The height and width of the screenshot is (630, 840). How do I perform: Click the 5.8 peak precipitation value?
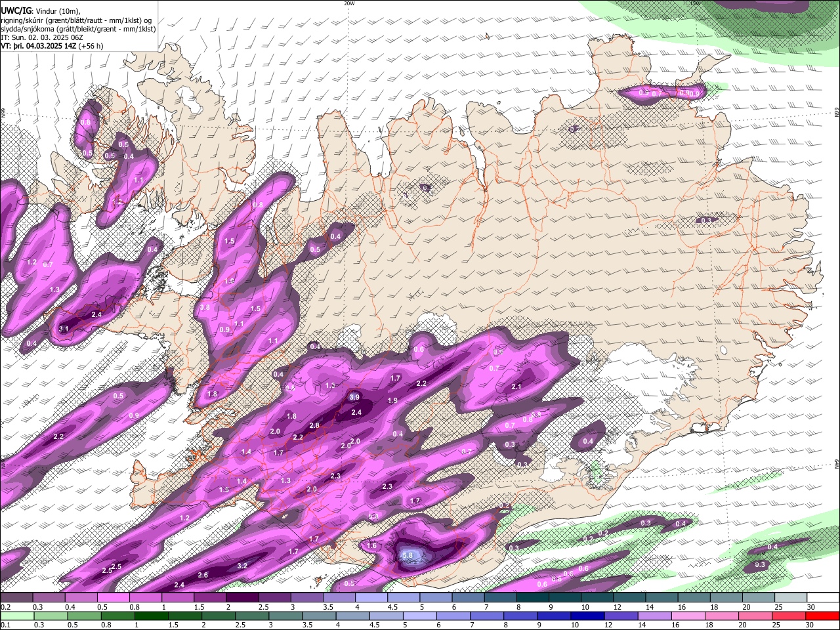[407, 555]
